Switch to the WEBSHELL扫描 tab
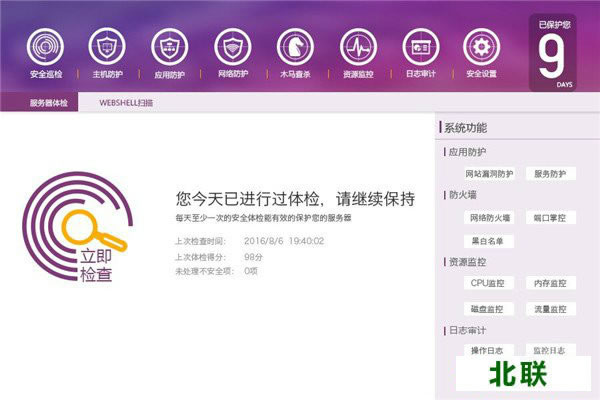600x400 pixels. click(x=127, y=103)
